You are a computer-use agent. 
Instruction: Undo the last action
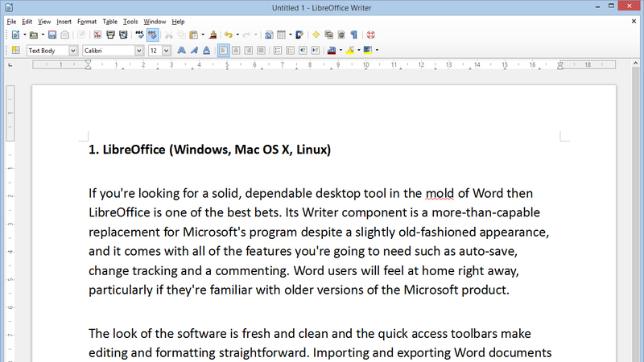[229, 35]
